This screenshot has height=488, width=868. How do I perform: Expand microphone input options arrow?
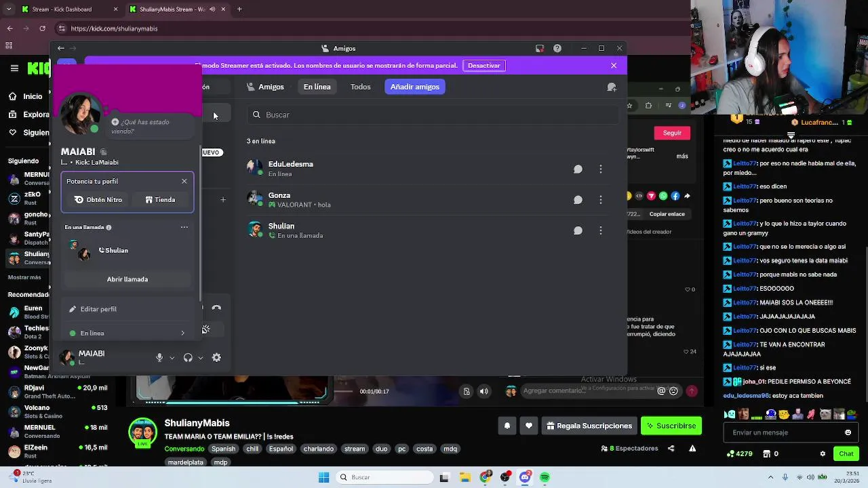[172, 358]
